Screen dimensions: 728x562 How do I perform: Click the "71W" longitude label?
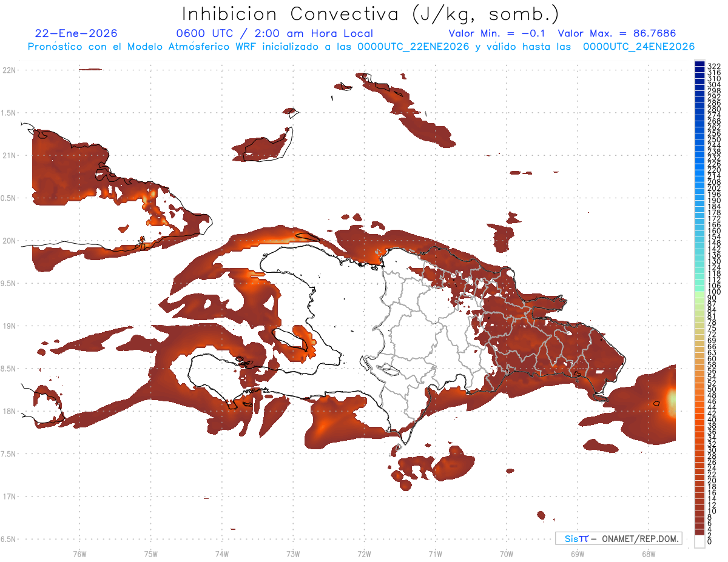[x=435, y=554]
